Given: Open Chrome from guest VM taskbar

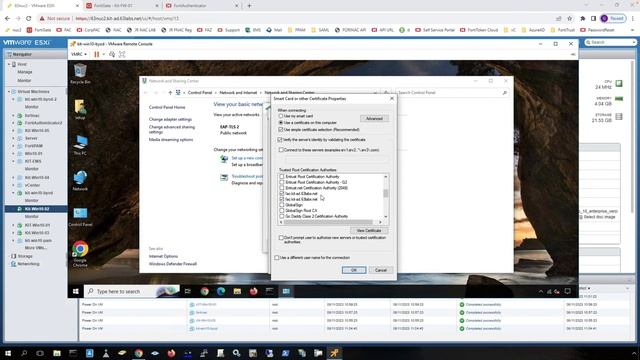Looking at the screenshot, I should (x=204, y=291).
